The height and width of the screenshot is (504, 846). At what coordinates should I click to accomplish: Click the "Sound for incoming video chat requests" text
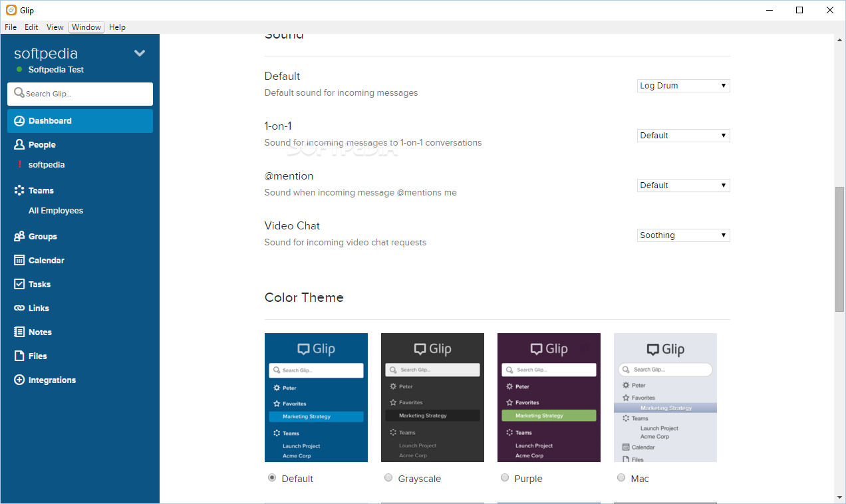[345, 243]
